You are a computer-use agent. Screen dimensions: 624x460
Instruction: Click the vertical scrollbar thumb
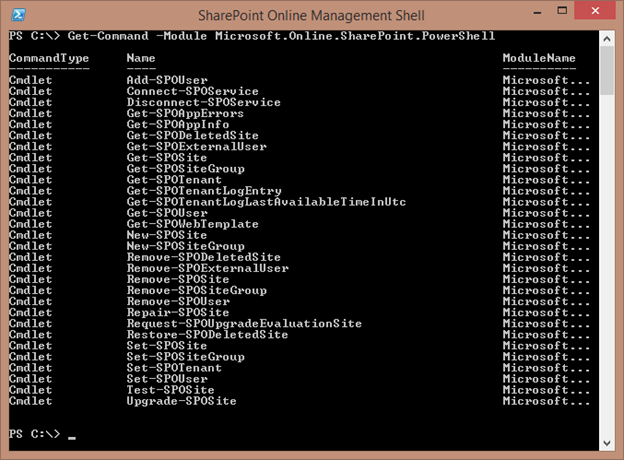607,71
